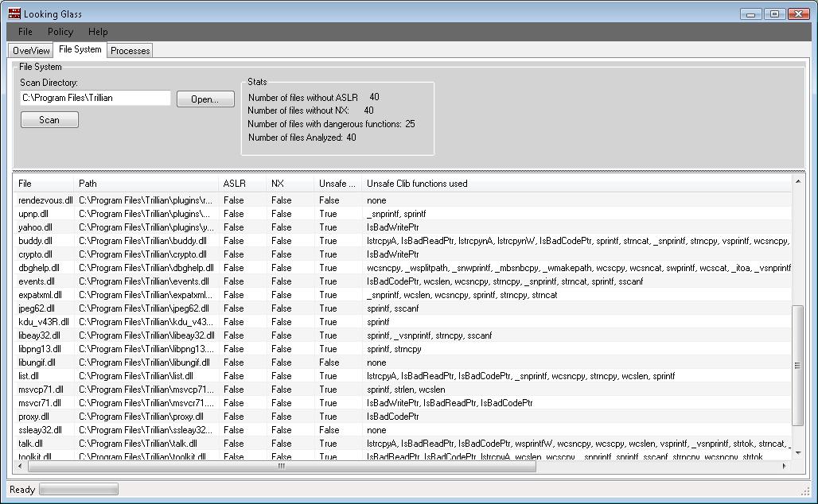
Task: Open the File menu
Action: 25,32
